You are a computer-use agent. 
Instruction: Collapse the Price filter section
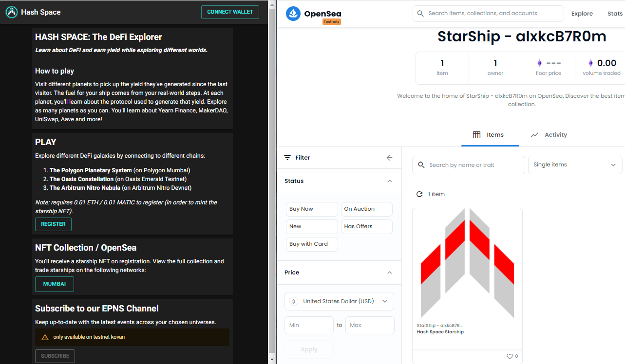point(390,273)
